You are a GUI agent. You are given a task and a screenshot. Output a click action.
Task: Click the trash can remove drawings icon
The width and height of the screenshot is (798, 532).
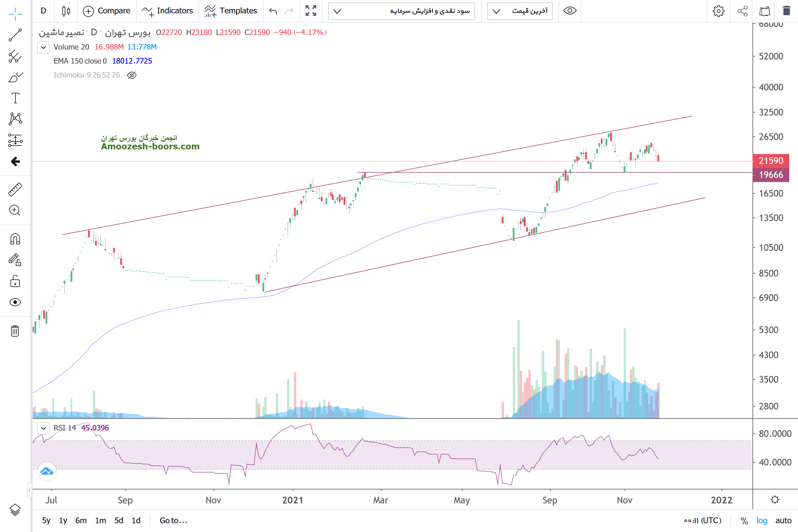[x=15, y=331]
